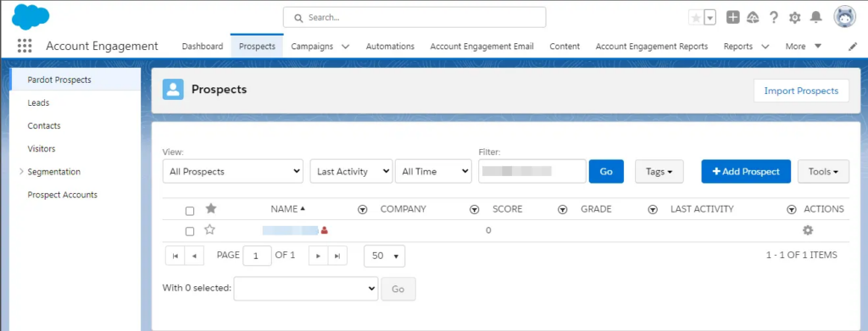Edit navigation with the pencil icon

(853, 47)
